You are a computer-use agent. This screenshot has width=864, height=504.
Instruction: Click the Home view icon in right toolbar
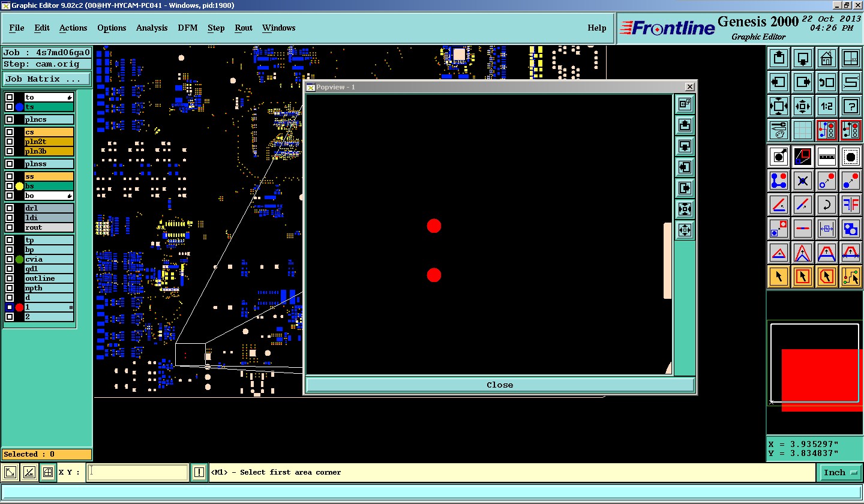pyautogui.click(x=827, y=58)
